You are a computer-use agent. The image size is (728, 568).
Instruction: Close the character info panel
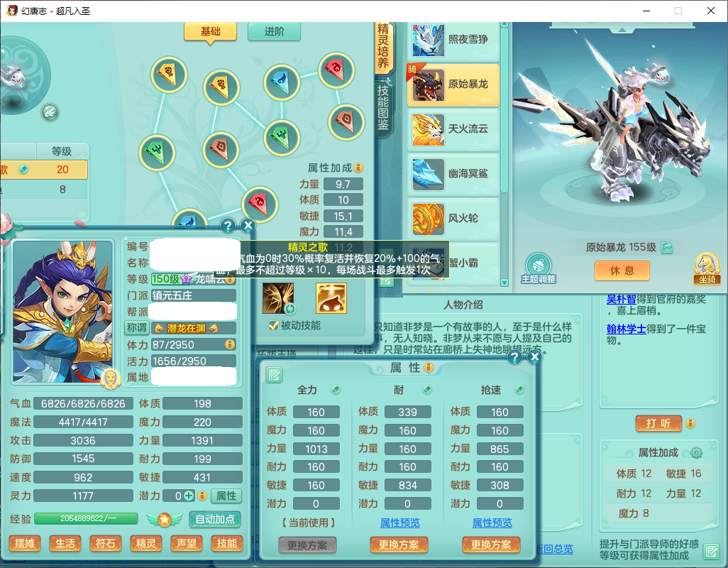click(x=248, y=226)
